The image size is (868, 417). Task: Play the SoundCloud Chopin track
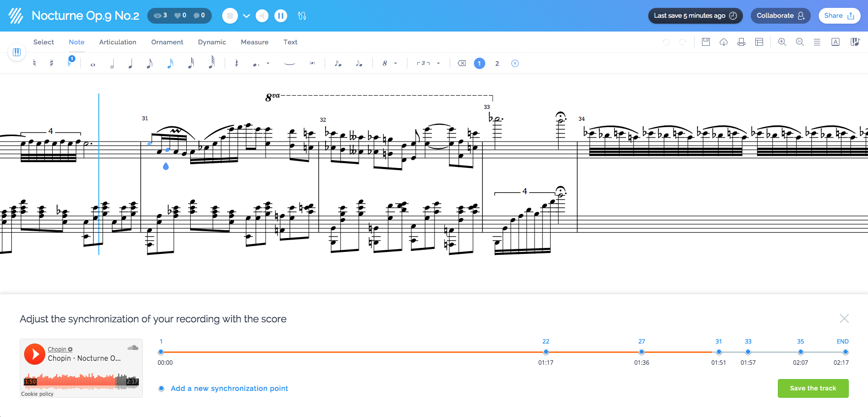pos(34,354)
